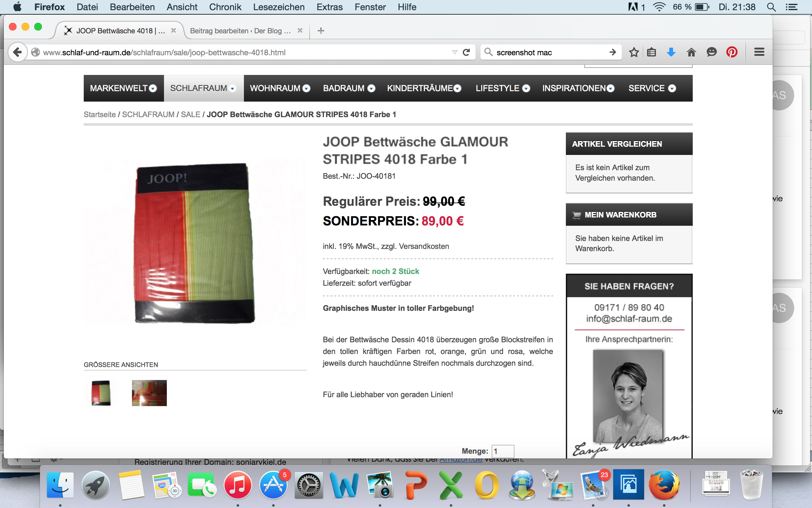View the first small product thumbnail
This screenshot has height=508, width=812.
(101, 393)
